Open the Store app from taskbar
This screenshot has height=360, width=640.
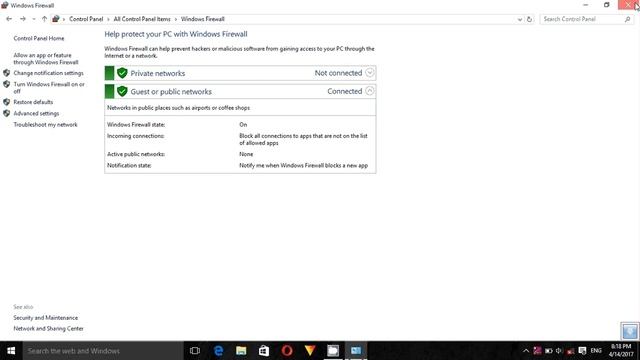264,351
